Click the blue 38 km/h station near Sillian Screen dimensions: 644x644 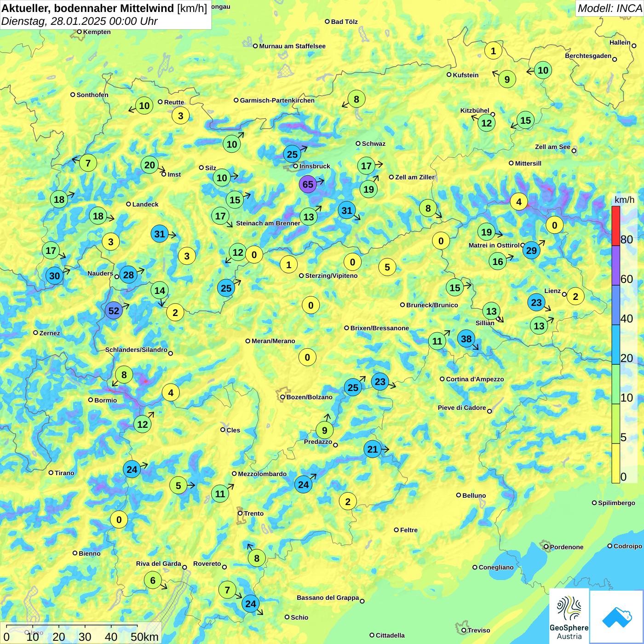pyautogui.click(x=466, y=339)
